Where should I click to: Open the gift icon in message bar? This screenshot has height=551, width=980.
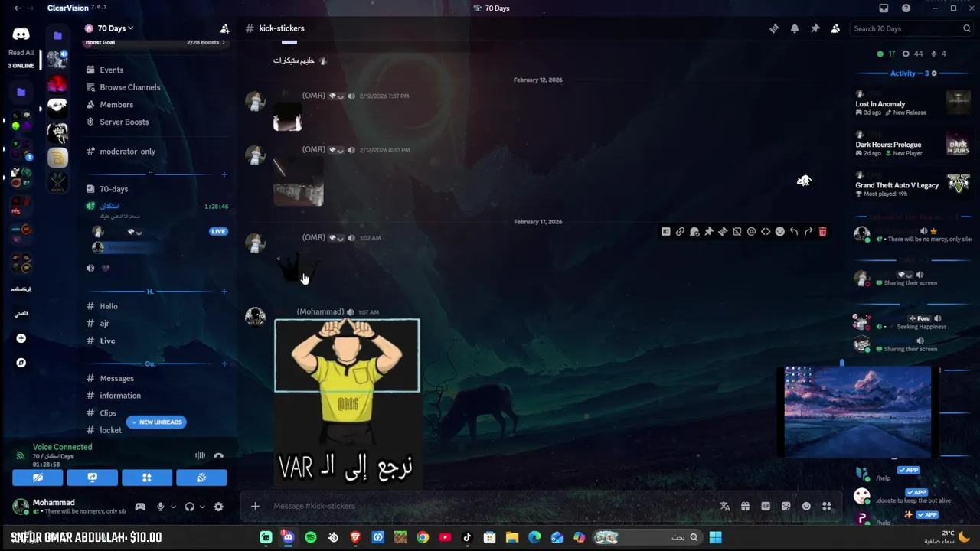(x=745, y=506)
